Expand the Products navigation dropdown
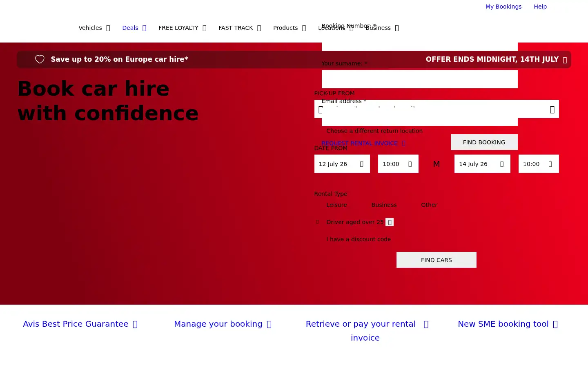Viewport: 588px width, 368px height. [x=290, y=28]
